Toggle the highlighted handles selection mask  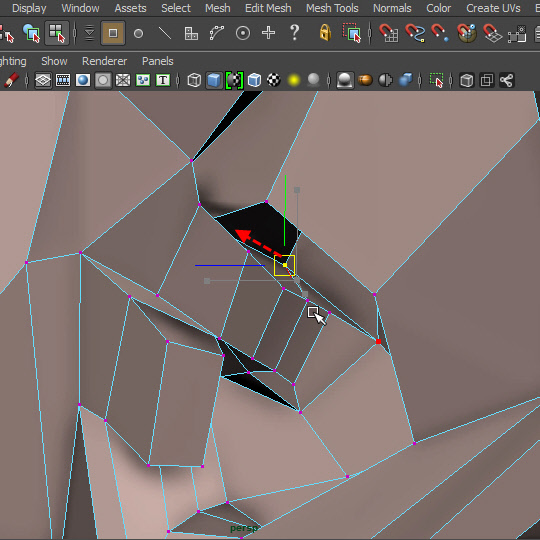click(x=113, y=33)
